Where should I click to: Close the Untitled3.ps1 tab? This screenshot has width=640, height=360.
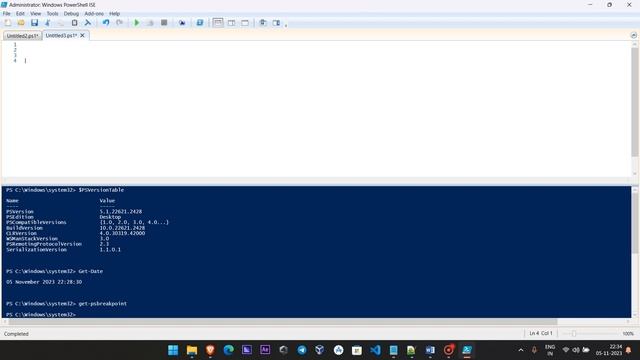coord(82,36)
